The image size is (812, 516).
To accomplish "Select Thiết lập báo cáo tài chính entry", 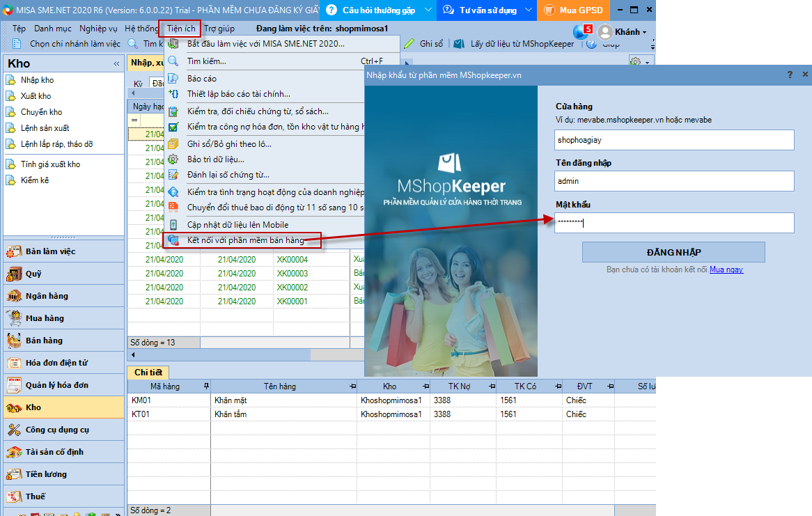I will pos(238,94).
